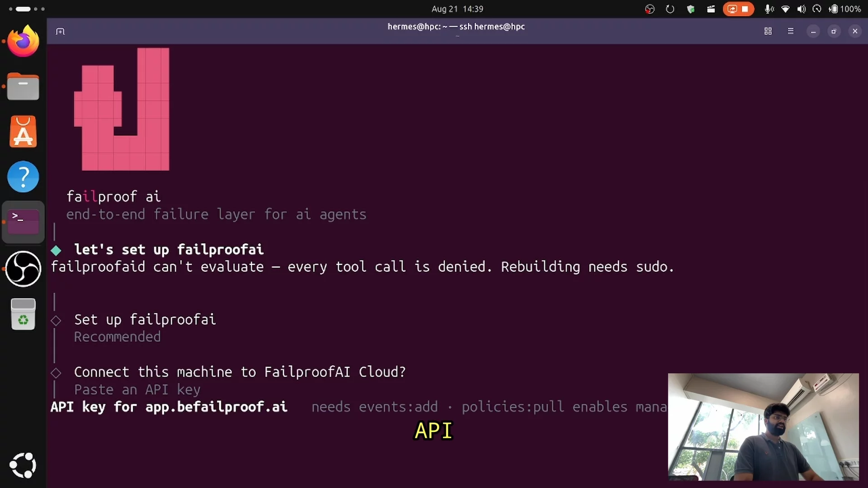Viewport: 868px width, 488px height.
Task: Open the Files app in the dock
Action: point(23,86)
